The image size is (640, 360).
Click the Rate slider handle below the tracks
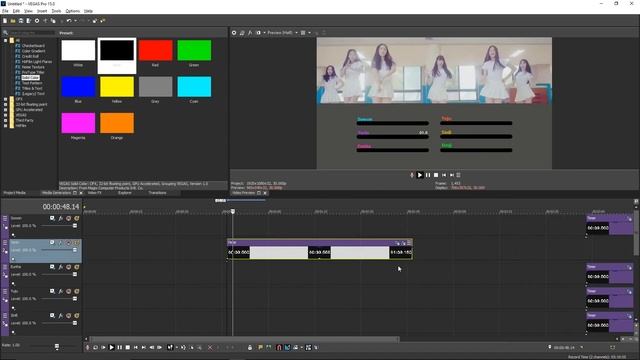pyautogui.click(x=57, y=347)
